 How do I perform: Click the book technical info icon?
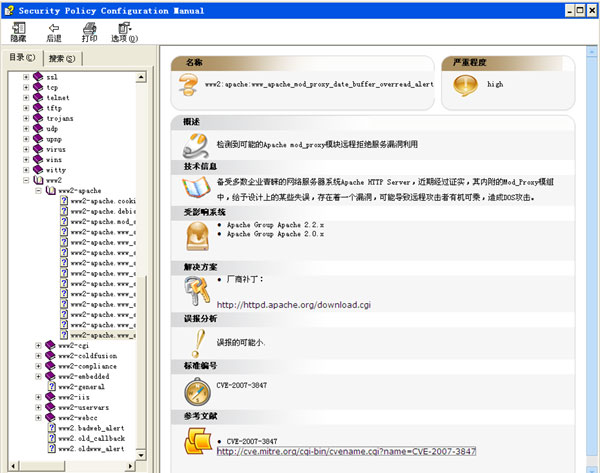(x=197, y=188)
